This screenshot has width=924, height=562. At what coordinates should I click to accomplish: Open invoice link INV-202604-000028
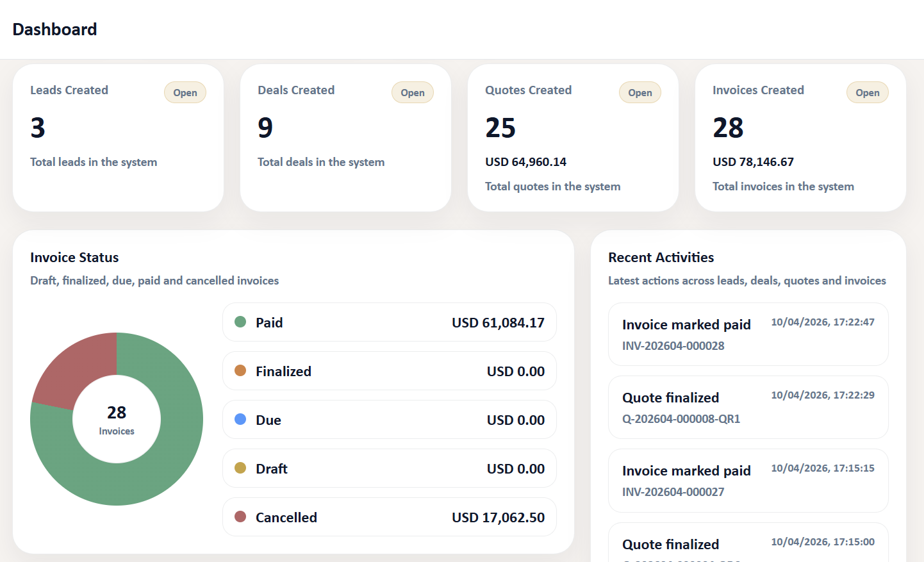click(x=673, y=346)
